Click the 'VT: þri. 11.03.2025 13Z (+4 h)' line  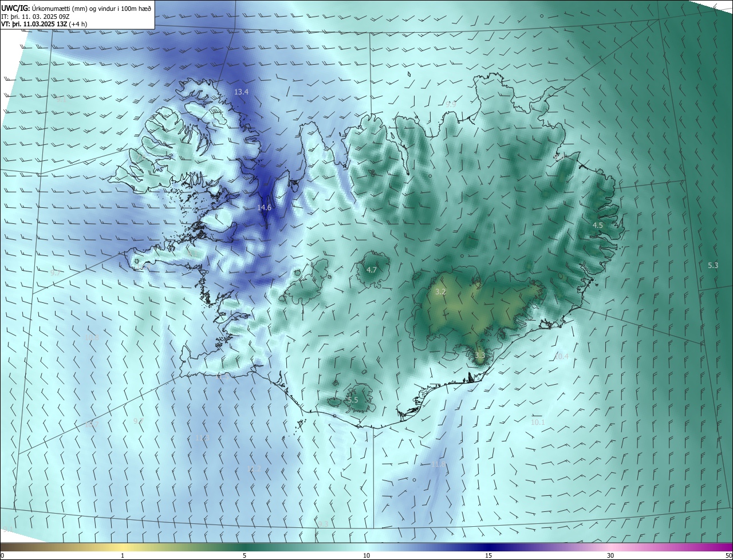pyautogui.click(x=44, y=24)
